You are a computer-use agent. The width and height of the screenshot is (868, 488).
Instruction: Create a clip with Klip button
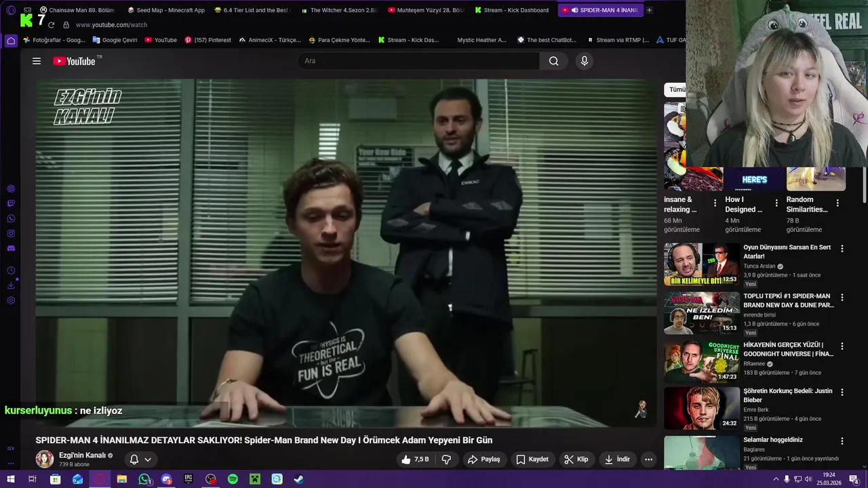(576, 460)
